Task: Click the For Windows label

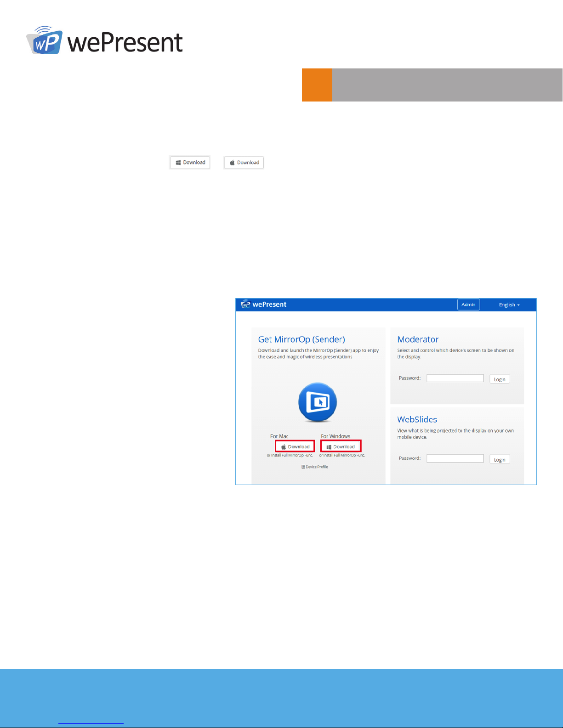Action: [336, 436]
